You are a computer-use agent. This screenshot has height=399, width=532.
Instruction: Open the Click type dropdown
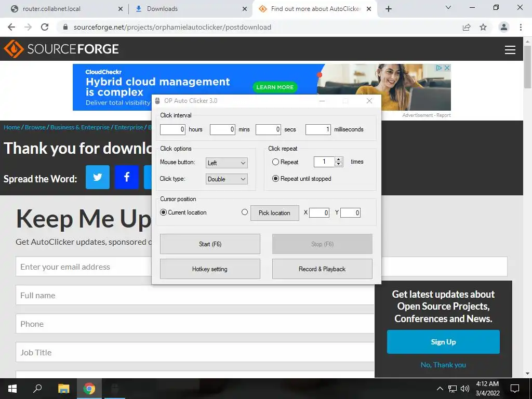click(x=227, y=179)
